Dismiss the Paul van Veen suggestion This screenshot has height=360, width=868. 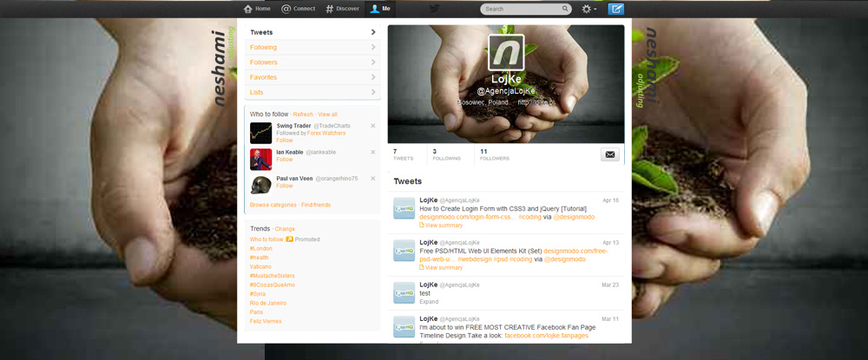coord(373,178)
